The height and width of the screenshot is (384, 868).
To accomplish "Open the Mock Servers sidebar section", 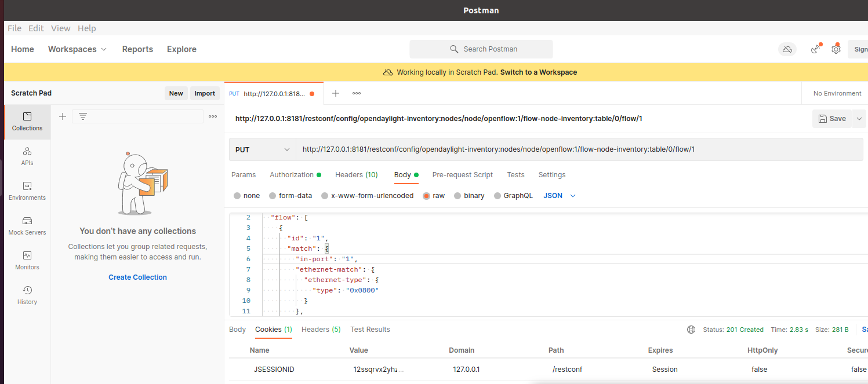I will (x=27, y=226).
